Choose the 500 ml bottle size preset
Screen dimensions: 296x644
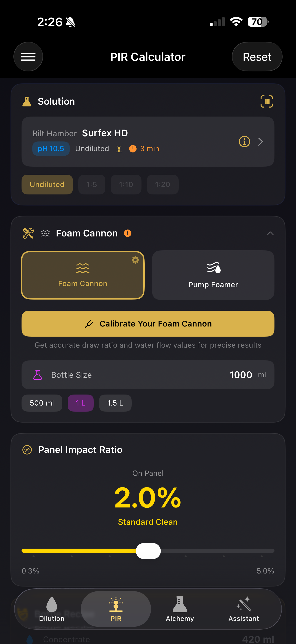point(42,403)
